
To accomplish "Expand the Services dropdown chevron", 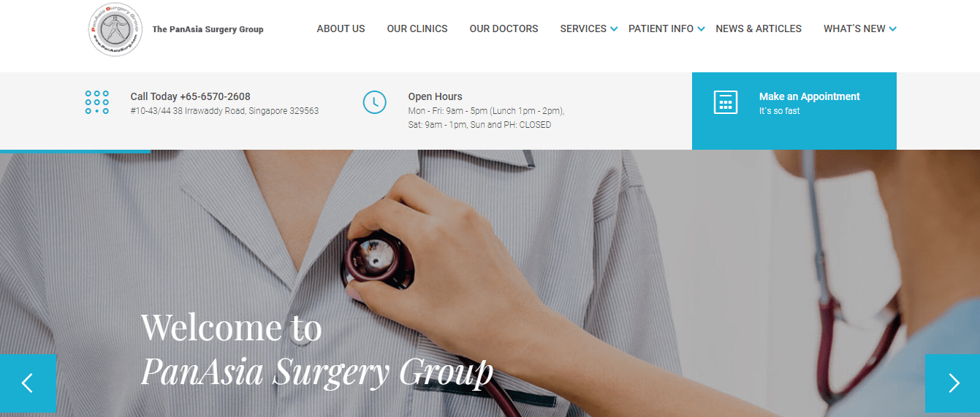I will click(x=614, y=29).
